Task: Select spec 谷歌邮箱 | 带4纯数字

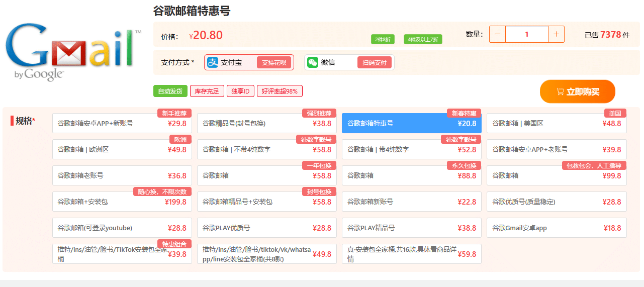Action: pos(412,149)
